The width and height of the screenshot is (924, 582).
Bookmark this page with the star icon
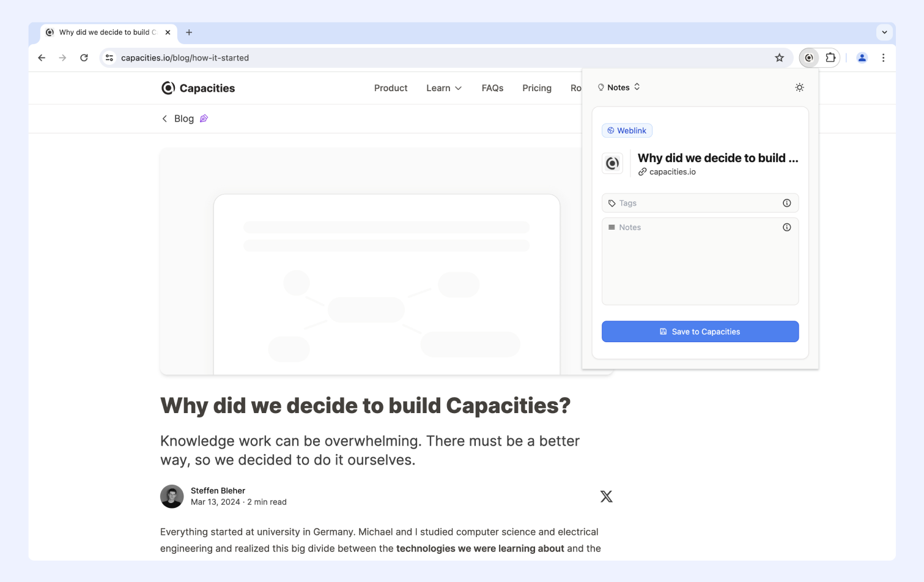point(779,58)
